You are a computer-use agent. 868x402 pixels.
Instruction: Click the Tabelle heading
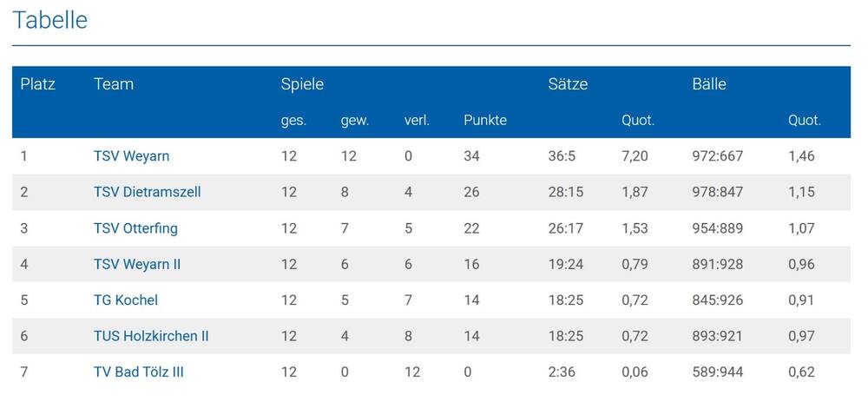[x=49, y=20]
